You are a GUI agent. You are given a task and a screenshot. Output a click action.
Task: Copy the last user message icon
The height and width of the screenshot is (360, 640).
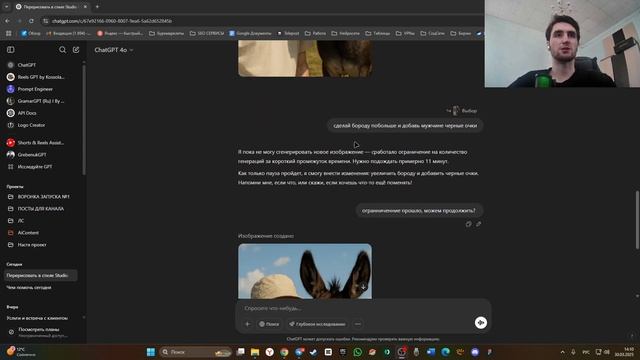(469, 224)
